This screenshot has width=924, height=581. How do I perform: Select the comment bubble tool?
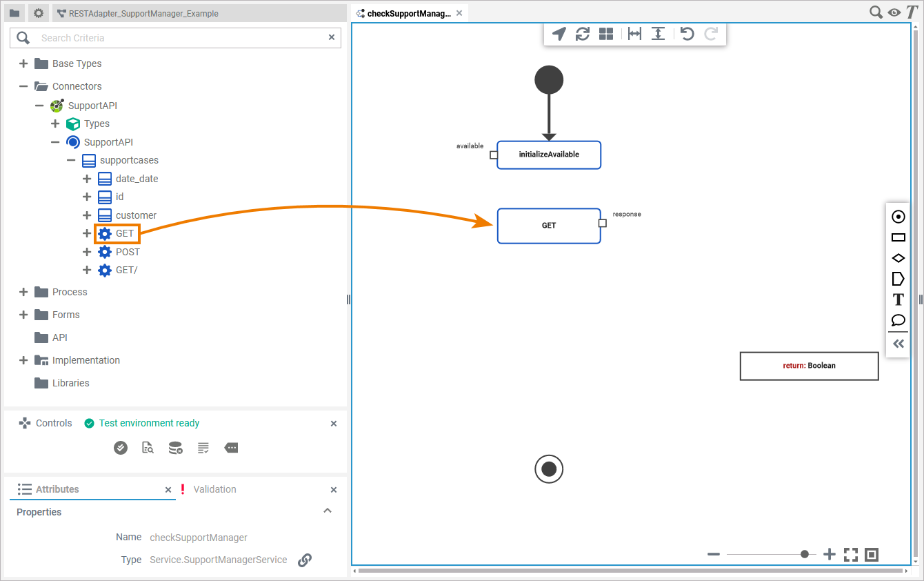898,320
